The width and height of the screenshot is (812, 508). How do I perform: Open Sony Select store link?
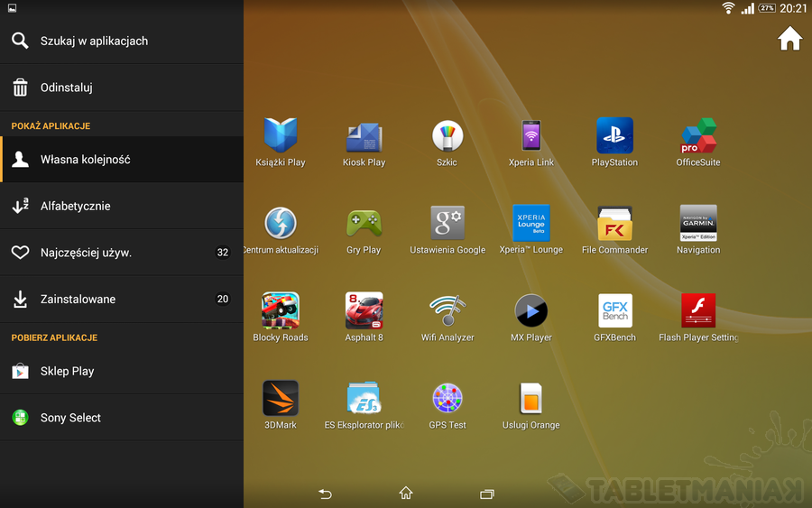tap(121, 418)
